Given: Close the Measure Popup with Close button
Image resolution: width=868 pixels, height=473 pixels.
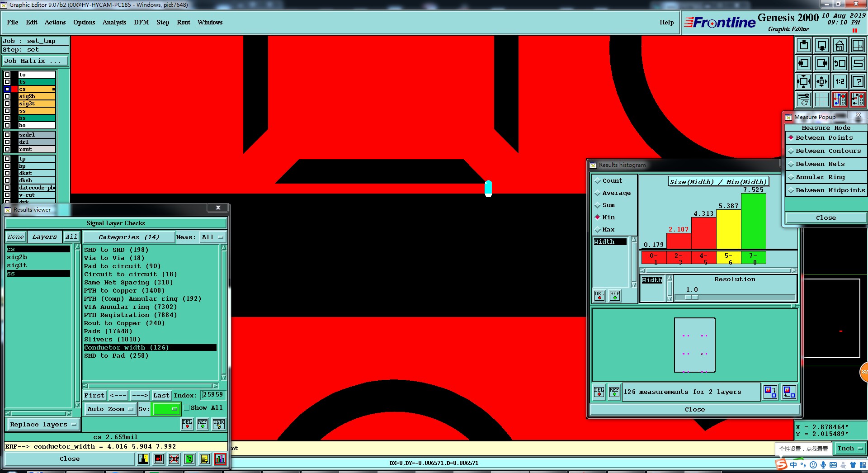Looking at the screenshot, I should [x=826, y=218].
